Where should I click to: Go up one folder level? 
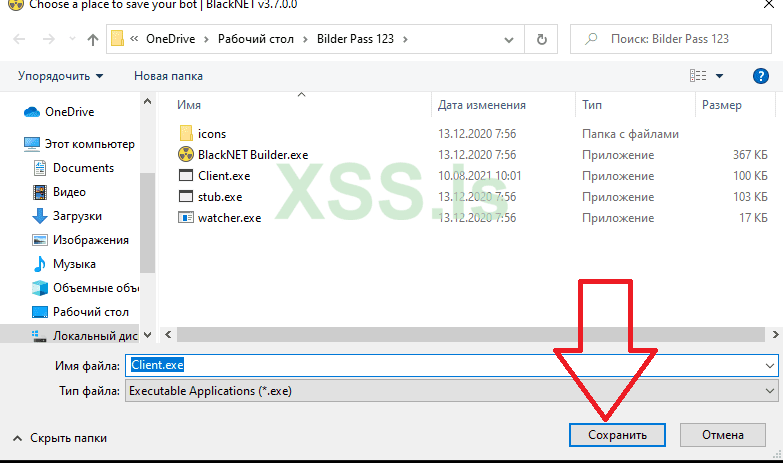coord(92,39)
